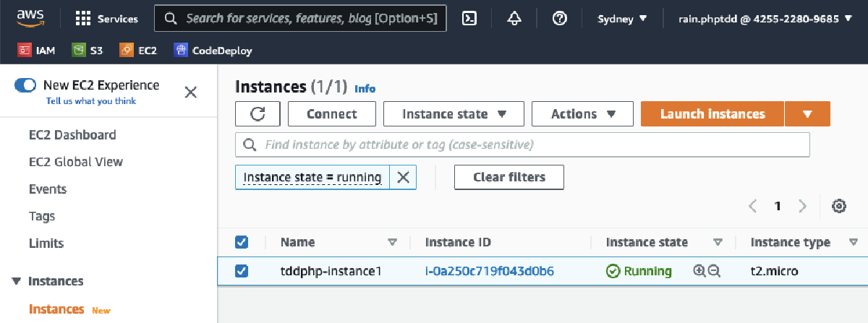Click the Connect button
Screen dimensions: 868x323
point(332,114)
